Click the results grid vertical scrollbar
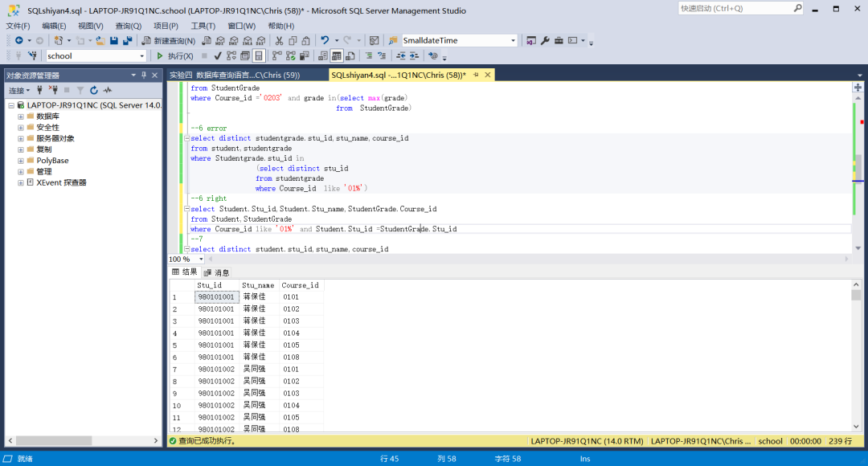 [856, 354]
